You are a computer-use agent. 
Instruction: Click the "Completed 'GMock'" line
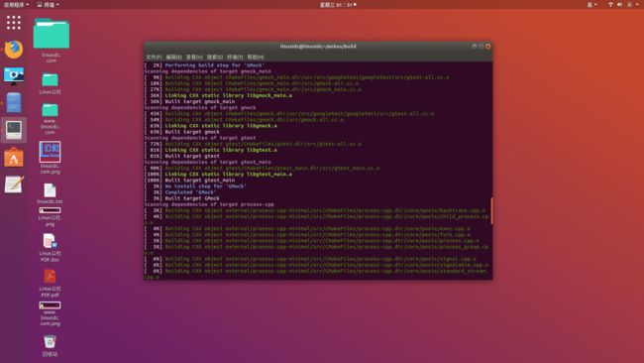coord(190,192)
